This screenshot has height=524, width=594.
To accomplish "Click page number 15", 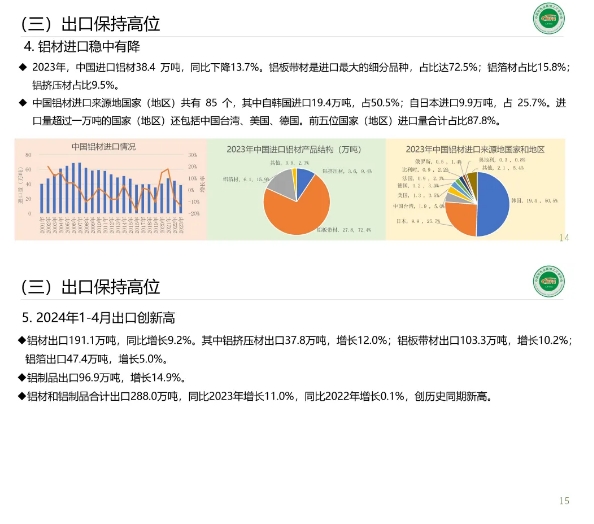I will [564, 501].
